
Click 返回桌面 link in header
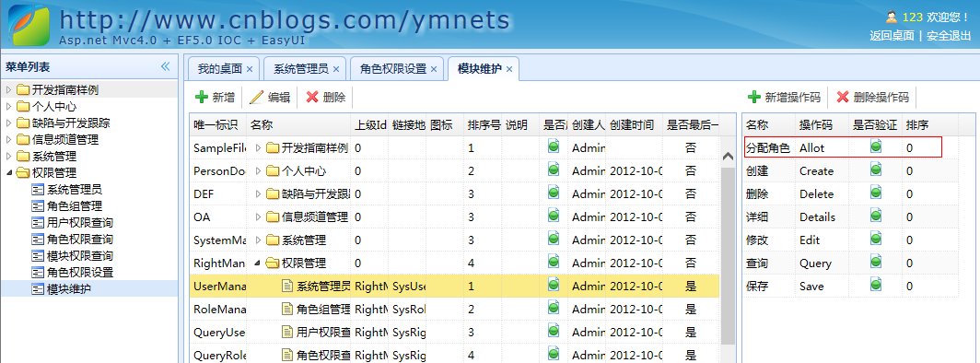point(892,36)
